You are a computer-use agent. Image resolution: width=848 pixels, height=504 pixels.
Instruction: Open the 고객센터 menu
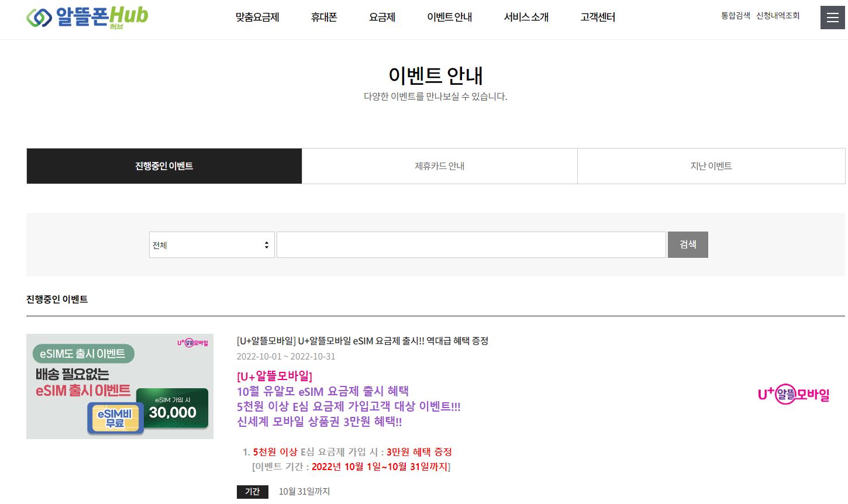[x=598, y=18]
